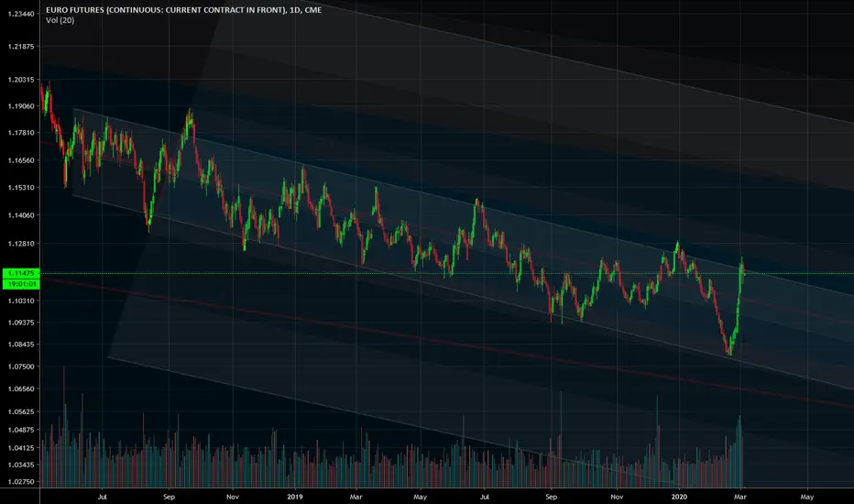The height and width of the screenshot is (504, 854).
Task: Click the 1.07500 price axis label
Action: pyautogui.click(x=21, y=367)
